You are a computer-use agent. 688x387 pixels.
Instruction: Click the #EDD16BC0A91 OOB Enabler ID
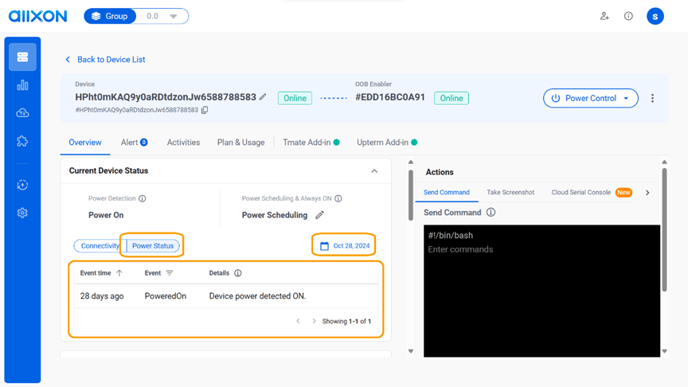click(390, 97)
